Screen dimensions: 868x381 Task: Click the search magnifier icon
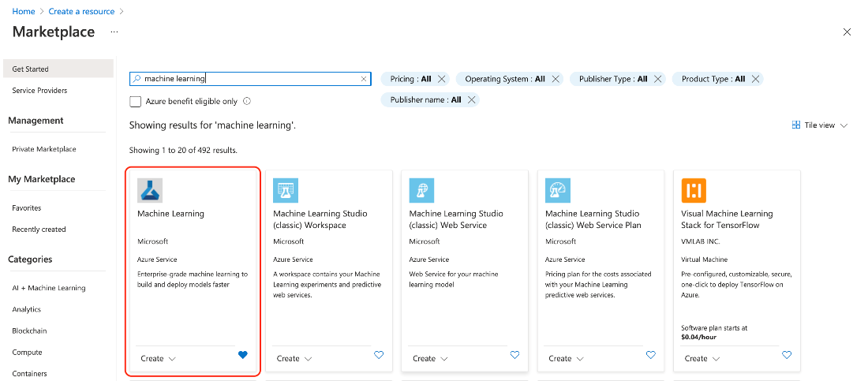(x=137, y=79)
